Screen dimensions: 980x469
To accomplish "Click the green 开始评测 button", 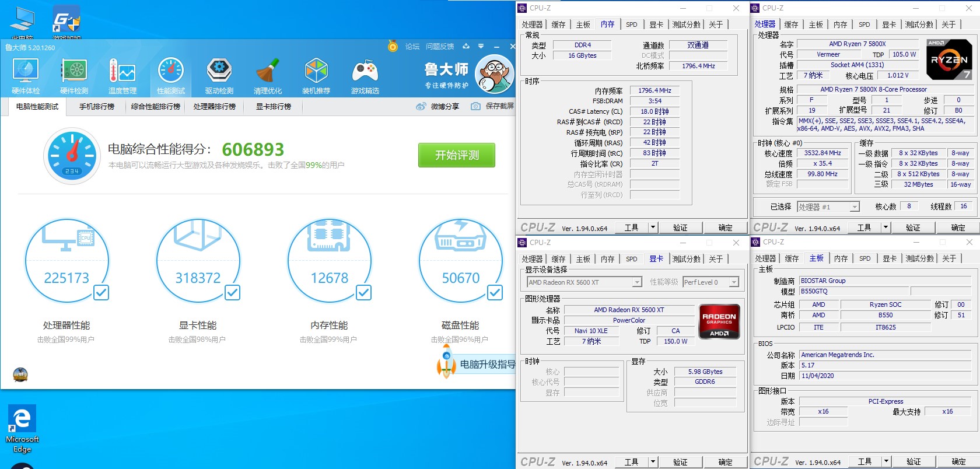I will (457, 155).
